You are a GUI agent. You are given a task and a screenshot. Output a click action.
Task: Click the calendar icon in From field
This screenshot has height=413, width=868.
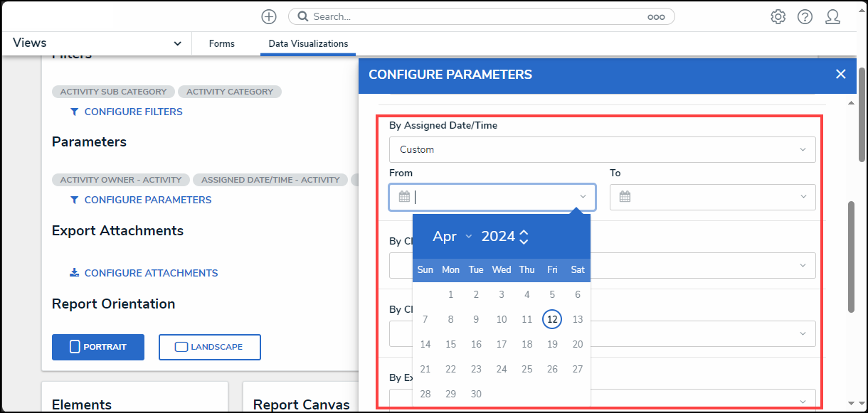pos(404,196)
